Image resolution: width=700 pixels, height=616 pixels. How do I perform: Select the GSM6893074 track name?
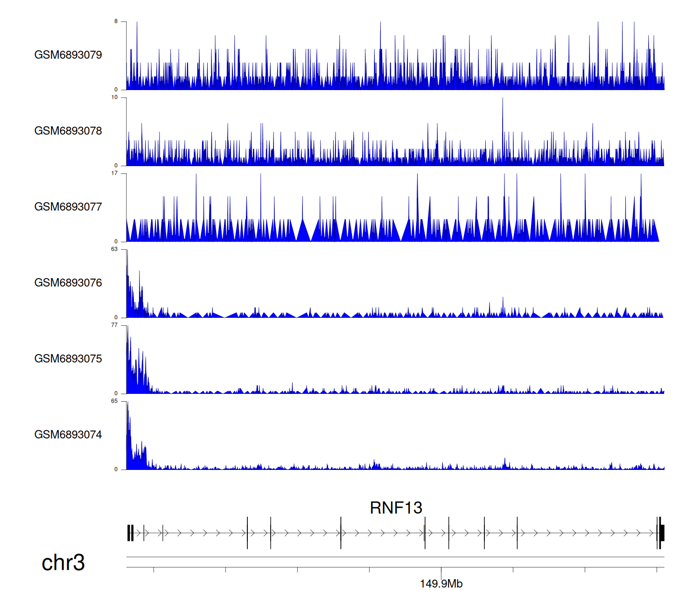pos(68,435)
